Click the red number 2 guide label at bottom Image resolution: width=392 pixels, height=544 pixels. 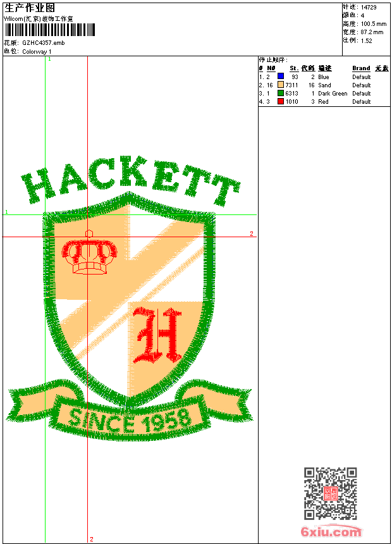92,539
